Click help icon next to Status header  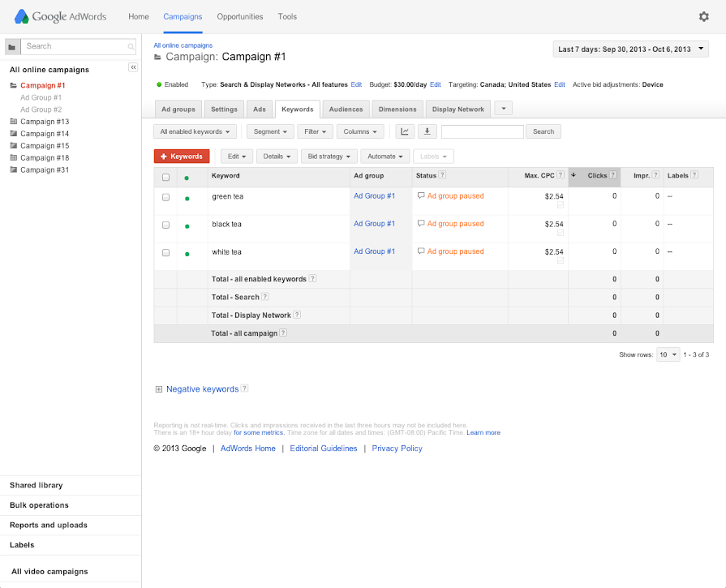coord(442,175)
